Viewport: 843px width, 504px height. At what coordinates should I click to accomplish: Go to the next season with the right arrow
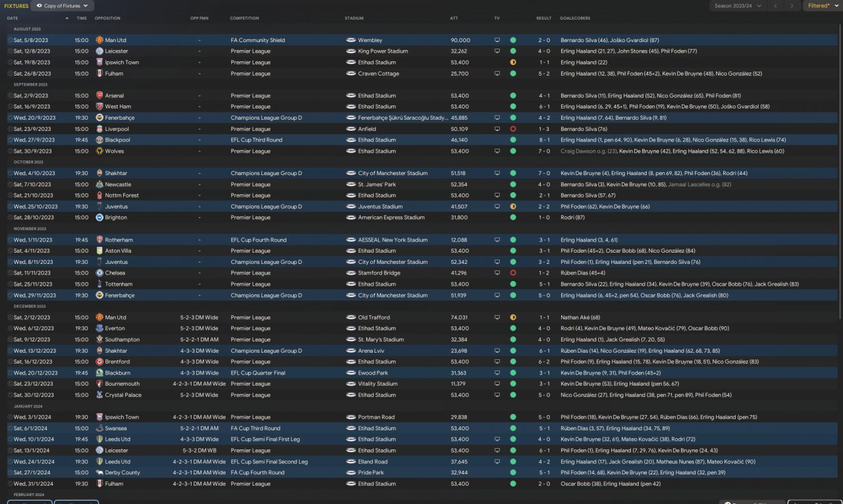(x=792, y=6)
